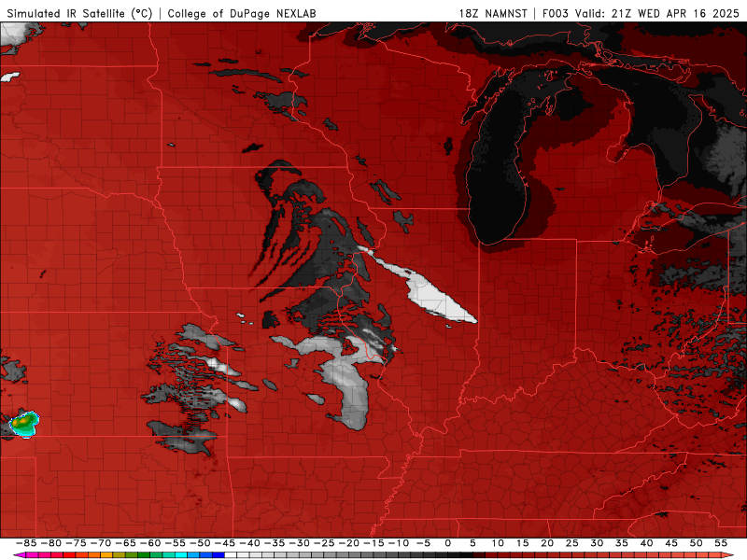Click the -45 label on the temperature scale
The image size is (747, 560).
(225, 543)
